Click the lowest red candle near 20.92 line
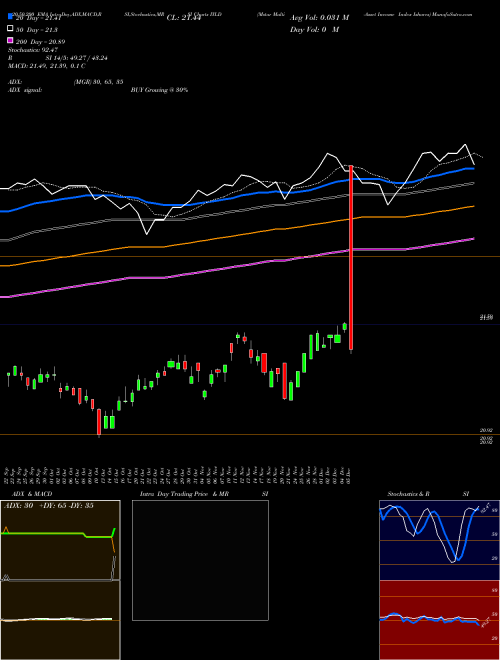 coord(99,422)
